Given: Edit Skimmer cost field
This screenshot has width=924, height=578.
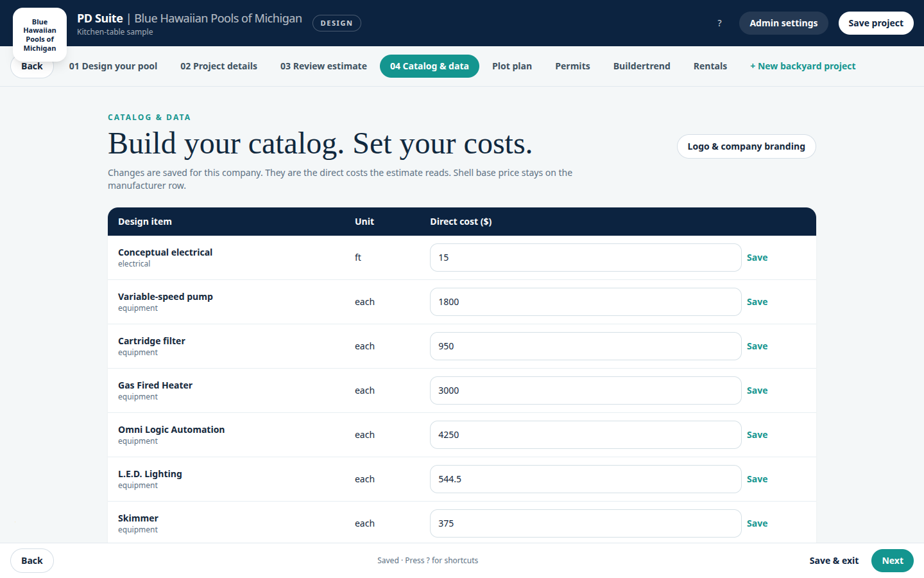Looking at the screenshot, I should tap(586, 523).
